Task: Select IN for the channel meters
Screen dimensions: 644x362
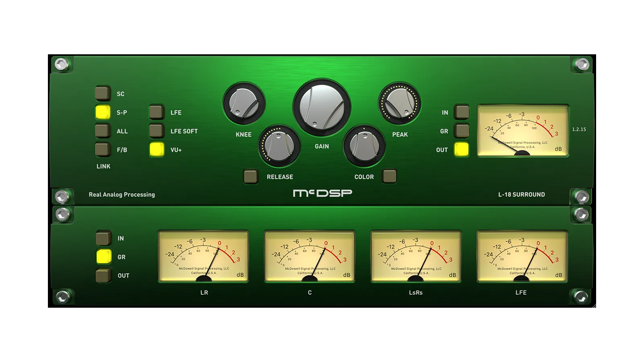Action: tap(103, 238)
